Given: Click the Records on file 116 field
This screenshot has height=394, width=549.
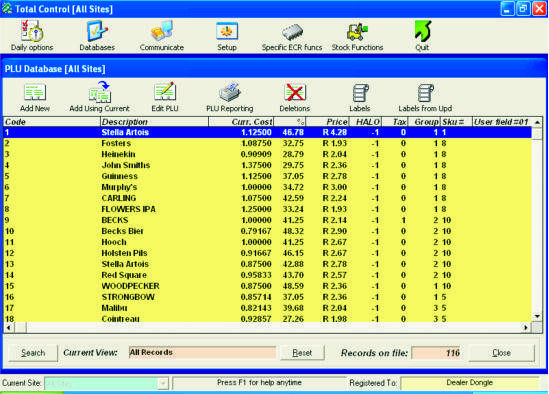Looking at the screenshot, I should point(436,353).
